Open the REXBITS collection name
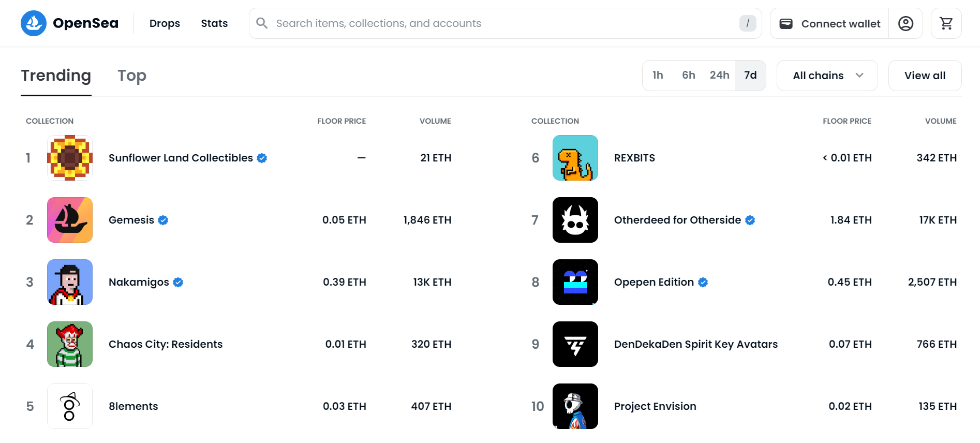This screenshot has width=980, height=443. 634,158
